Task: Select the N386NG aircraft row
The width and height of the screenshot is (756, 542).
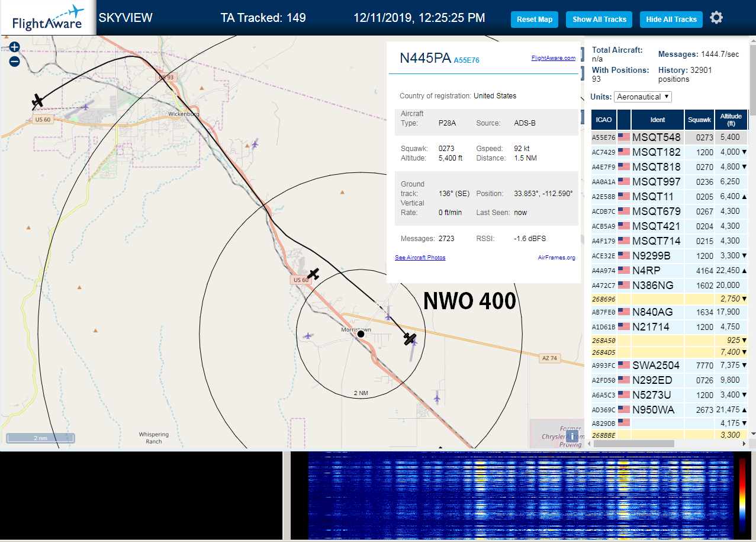Action: 670,286
